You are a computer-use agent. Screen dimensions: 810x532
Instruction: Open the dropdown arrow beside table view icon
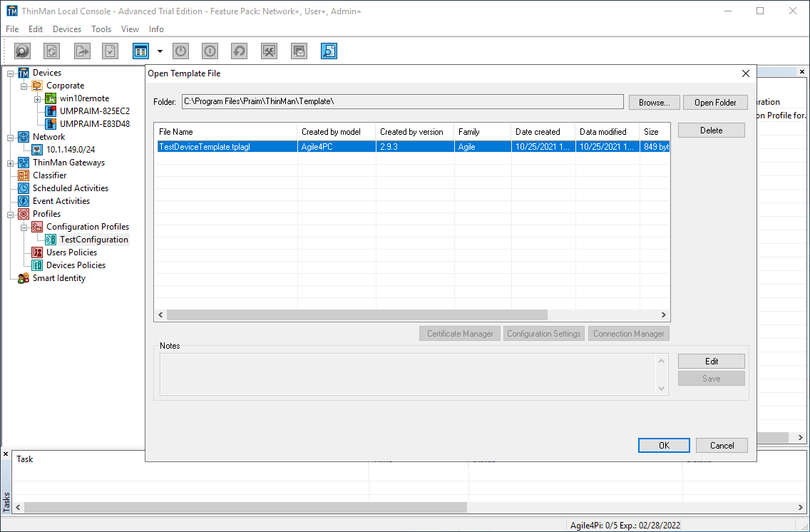[x=160, y=51]
